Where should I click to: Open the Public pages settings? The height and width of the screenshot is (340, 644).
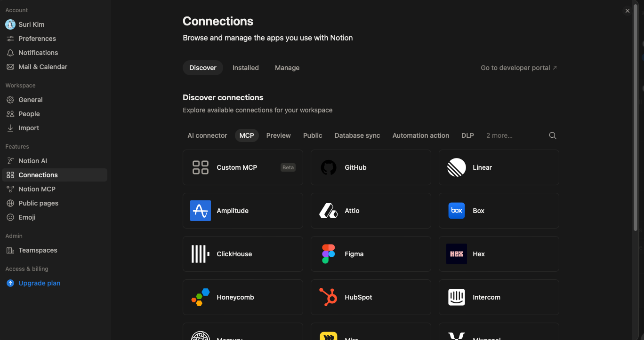click(x=55, y=203)
